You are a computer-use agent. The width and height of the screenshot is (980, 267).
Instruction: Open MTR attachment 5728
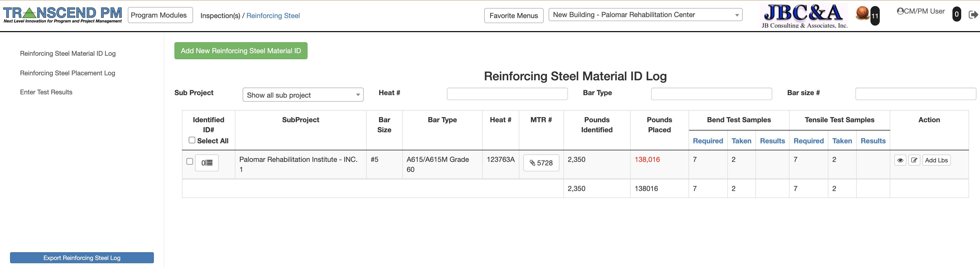click(x=541, y=163)
